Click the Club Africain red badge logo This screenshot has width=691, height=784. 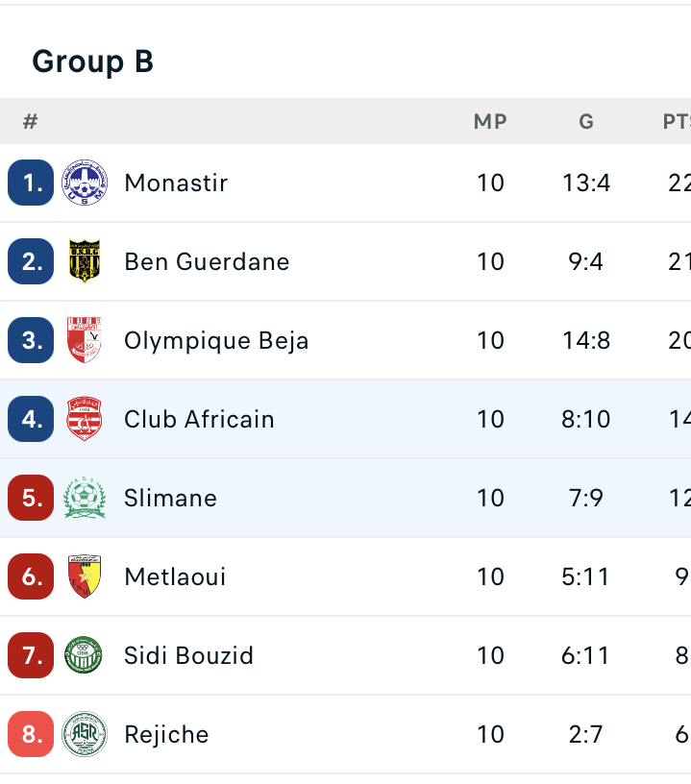[84, 419]
